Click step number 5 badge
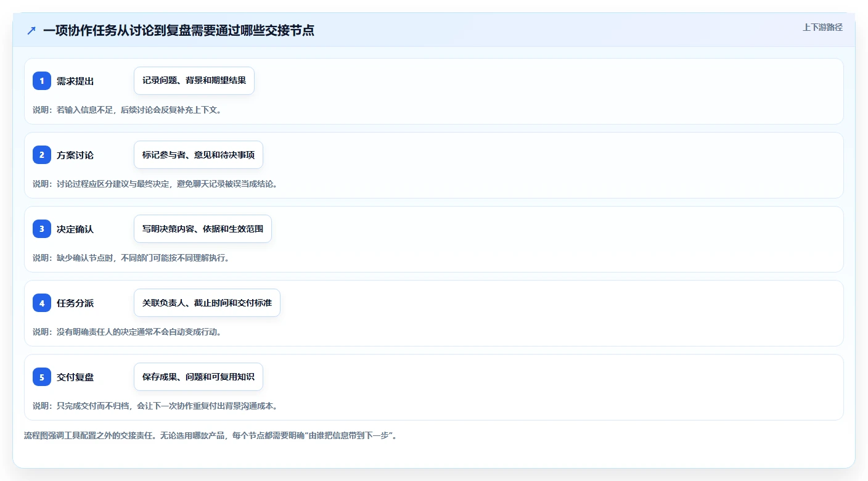The width and height of the screenshot is (868, 481). coord(42,377)
